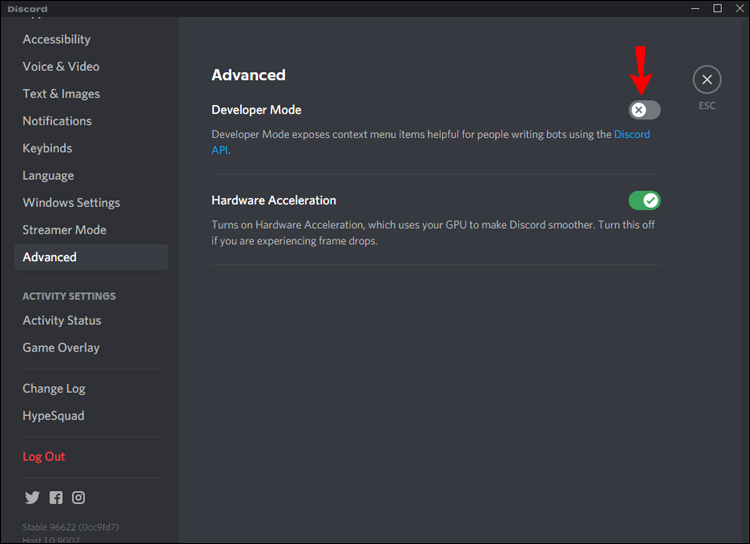This screenshot has height=544, width=750.
Task: Open Discord's Facebook page icon
Action: click(x=56, y=497)
